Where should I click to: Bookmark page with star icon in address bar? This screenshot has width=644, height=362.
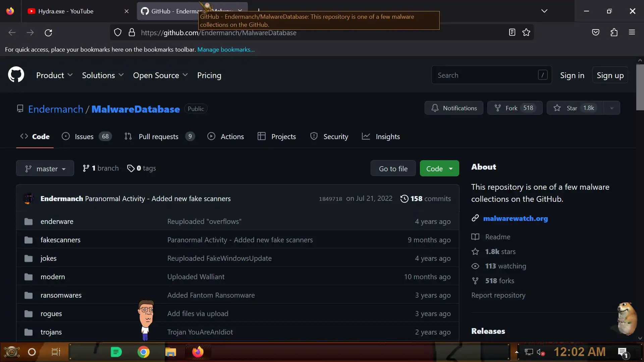click(x=526, y=33)
